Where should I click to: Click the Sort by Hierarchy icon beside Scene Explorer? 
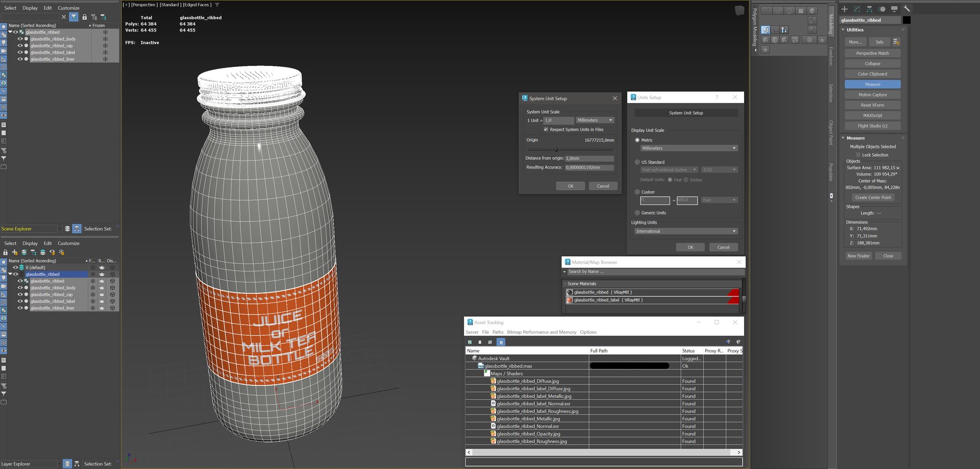[77, 229]
